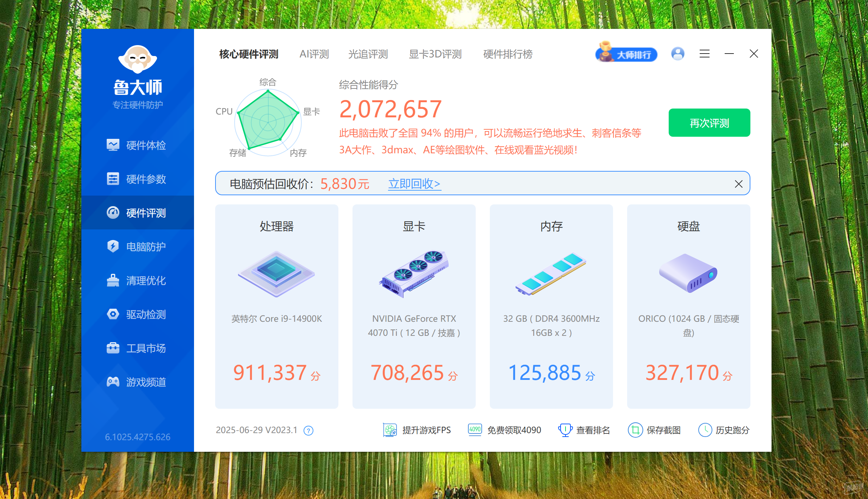Click the 工具市场 toolbox icon

113,348
